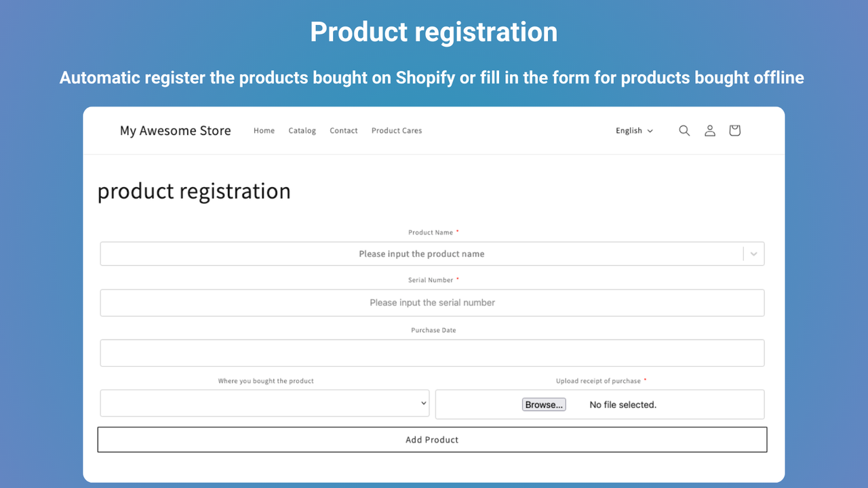Expand the English language selector
Viewport: 868px width, 488px height.
click(633, 130)
